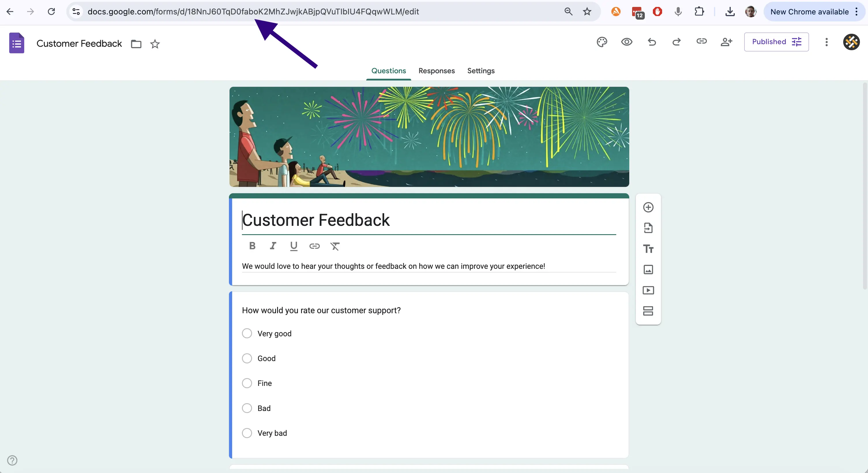Click the Customer Feedback title field
The image size is (868, 473).
click(x=316, y=220)
